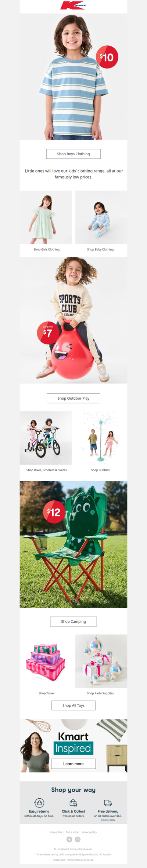147x868 pixels.
Task: Open the Facebook icon in footer
Action: [69, 839]
